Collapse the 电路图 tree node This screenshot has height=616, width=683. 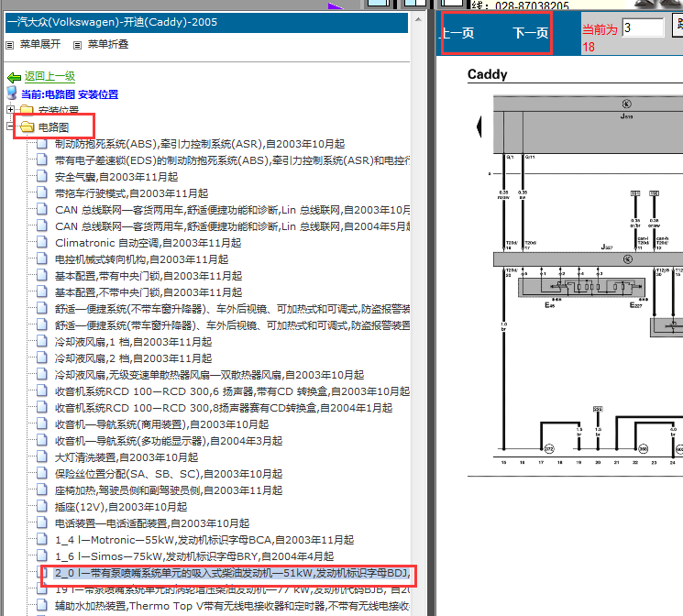[10, 126]
